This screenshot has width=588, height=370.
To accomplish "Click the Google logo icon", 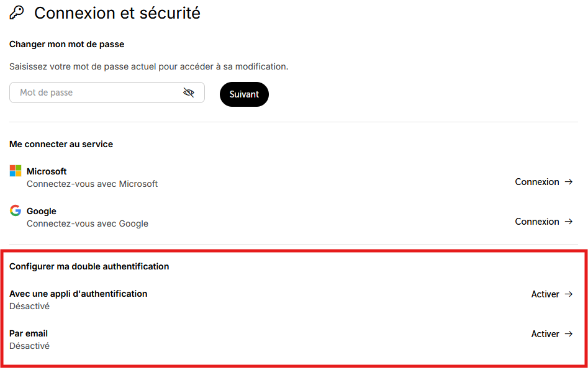I will (x=16, y=210).
